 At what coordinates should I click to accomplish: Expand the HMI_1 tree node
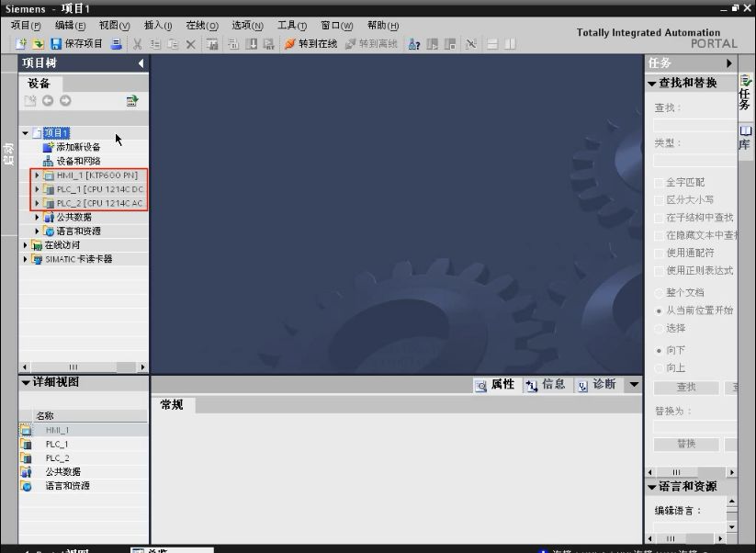[37, 175]
